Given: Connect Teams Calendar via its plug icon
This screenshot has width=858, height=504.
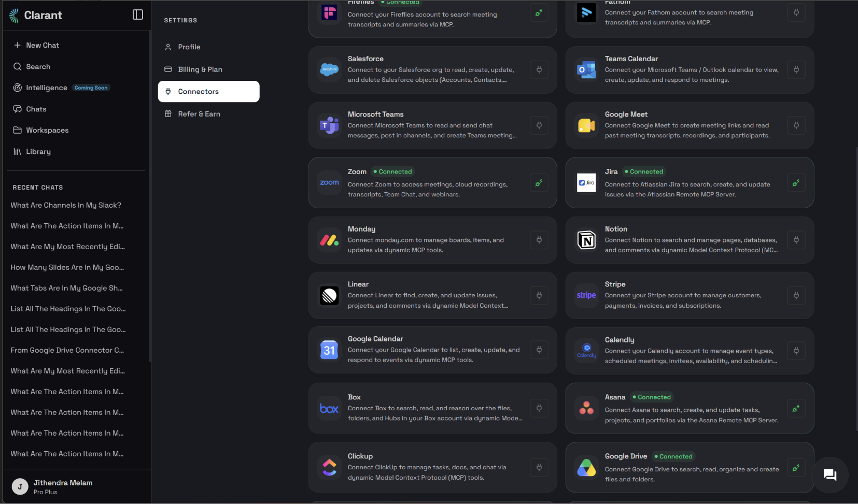Looking at the screenshot, I should [796, 70].
